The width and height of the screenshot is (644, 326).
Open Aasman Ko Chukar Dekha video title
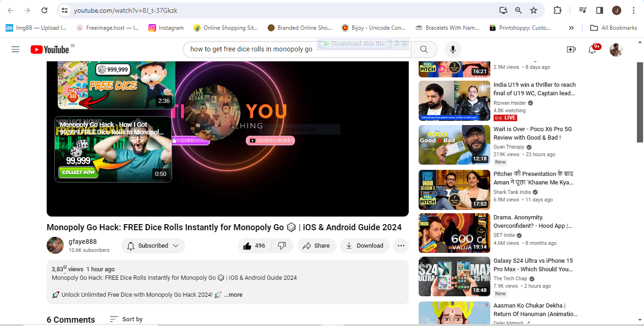536,310
